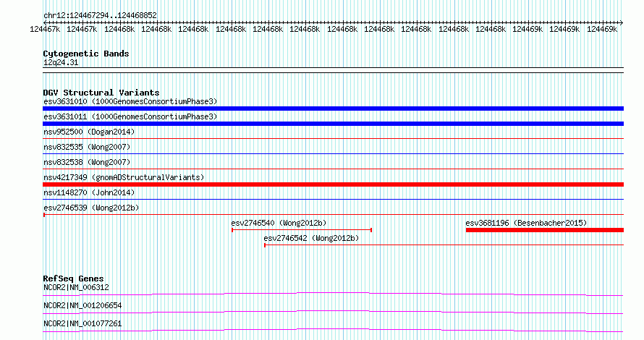Open NCOR2|NM_001206654 gene label

click(x=82, y=305)
